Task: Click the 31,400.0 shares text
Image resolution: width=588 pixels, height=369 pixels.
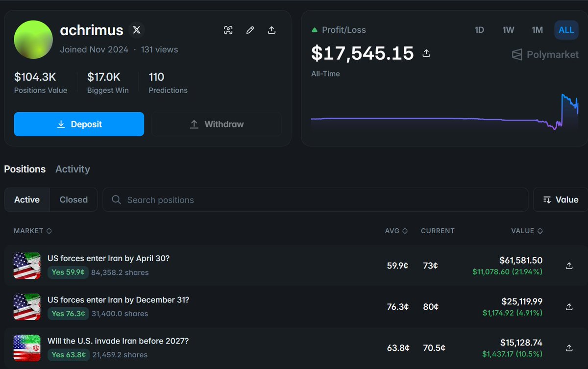Action: (x=120, y=314)
